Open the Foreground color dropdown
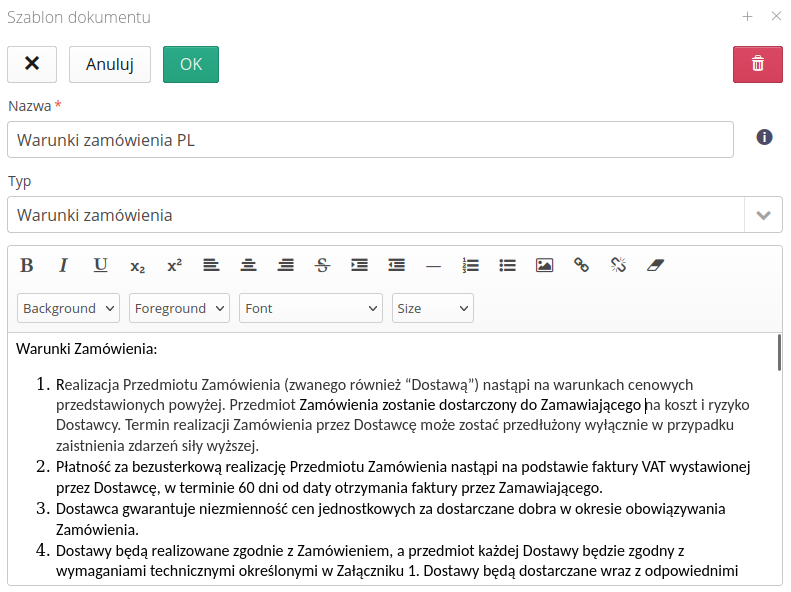 180,308
